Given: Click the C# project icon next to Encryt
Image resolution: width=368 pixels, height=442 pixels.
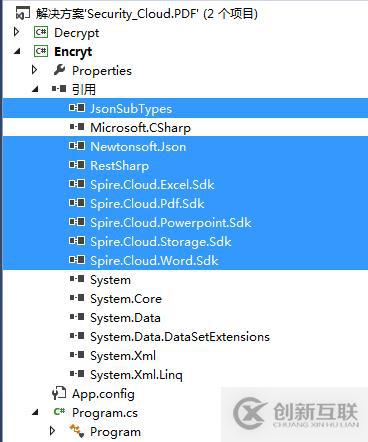Looking at the screenshot, I should pyautogui.click(x=41, y=51).
